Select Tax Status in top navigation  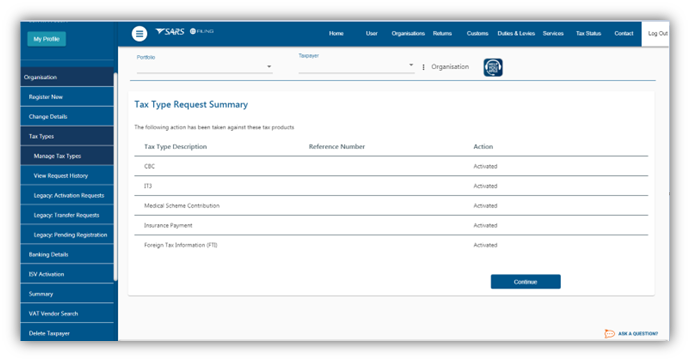click(x=588, y=33)
